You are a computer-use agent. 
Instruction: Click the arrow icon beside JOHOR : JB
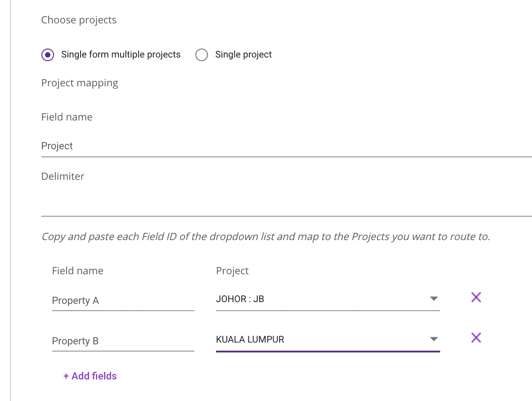click(x=433, y=299)
